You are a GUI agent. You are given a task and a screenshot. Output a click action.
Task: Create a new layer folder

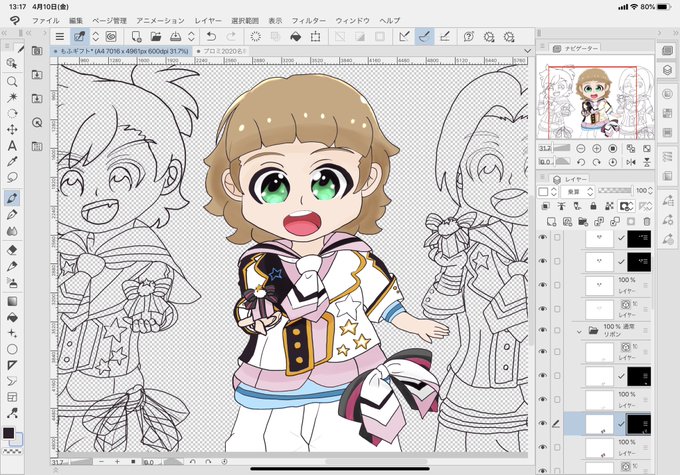pyautogui.click(x=583, y=222)
